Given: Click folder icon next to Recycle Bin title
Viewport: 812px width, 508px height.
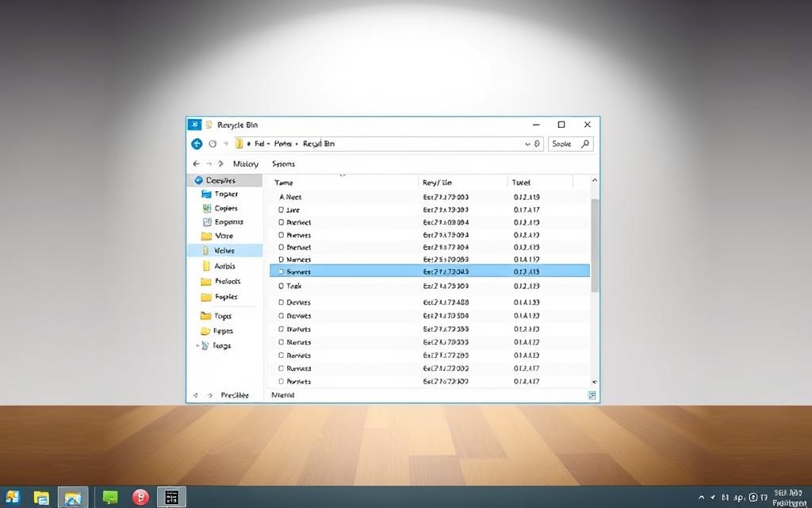Looking at the screenshot, I should tap(209, 125).
